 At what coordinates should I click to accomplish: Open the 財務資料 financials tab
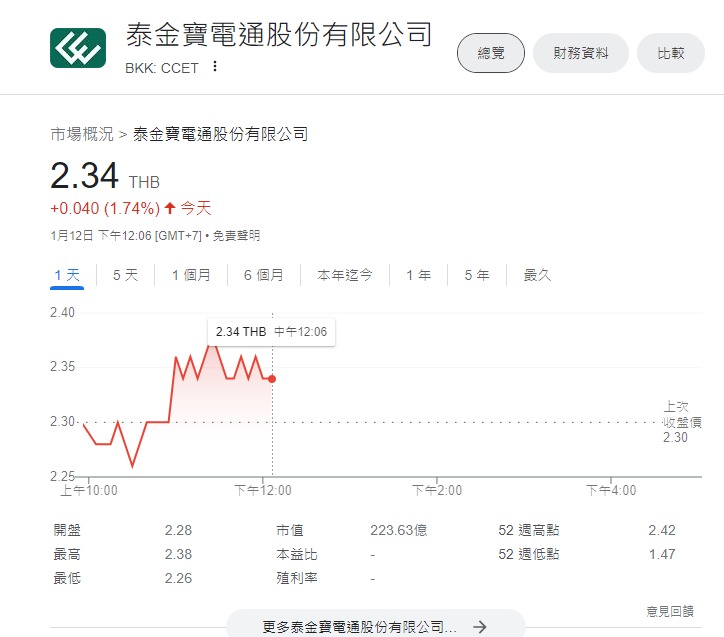[580, 53]
